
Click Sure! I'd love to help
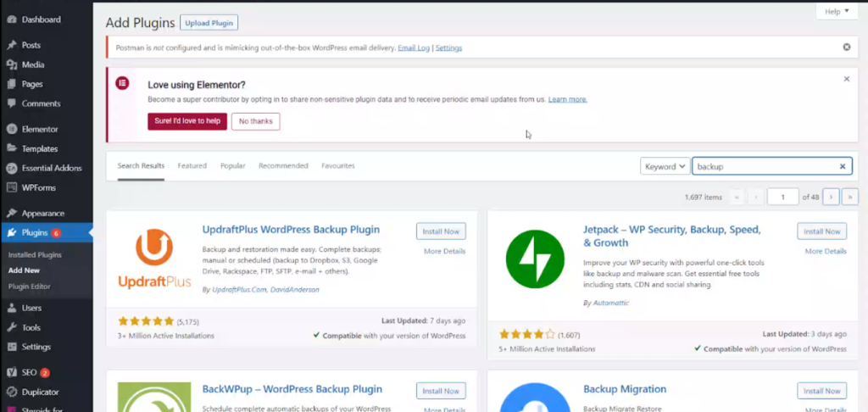click(187, 121)
